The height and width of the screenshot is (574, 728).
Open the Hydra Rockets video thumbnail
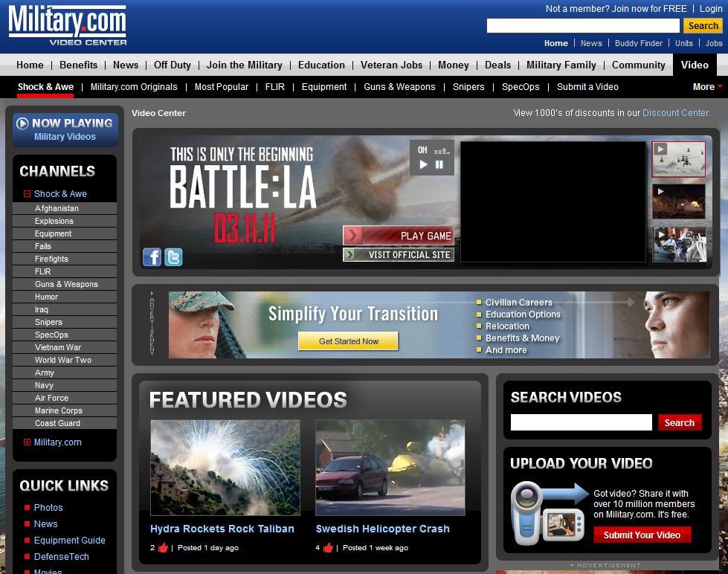tap(225, 468)
